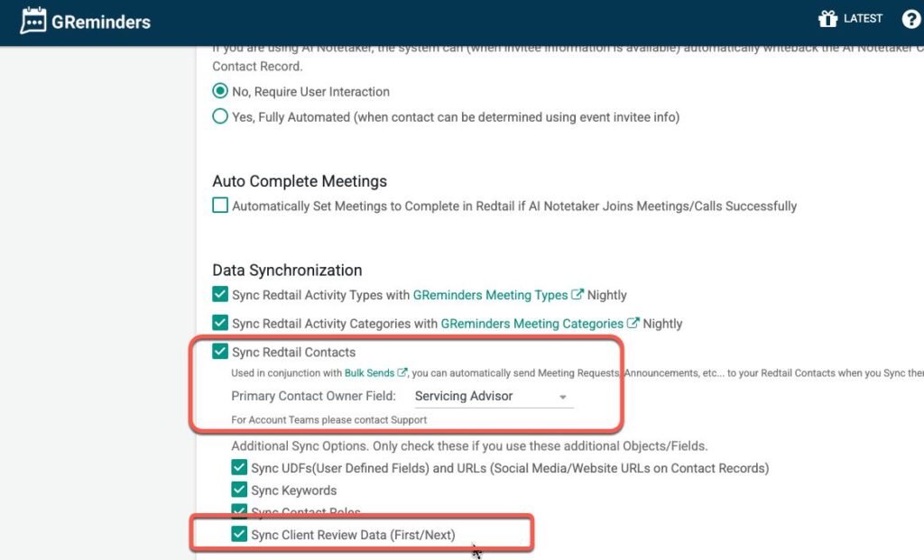Enable Automatically Set Meetings to Complete checkbox
This screenshot has width=924, height=560.
220,206
